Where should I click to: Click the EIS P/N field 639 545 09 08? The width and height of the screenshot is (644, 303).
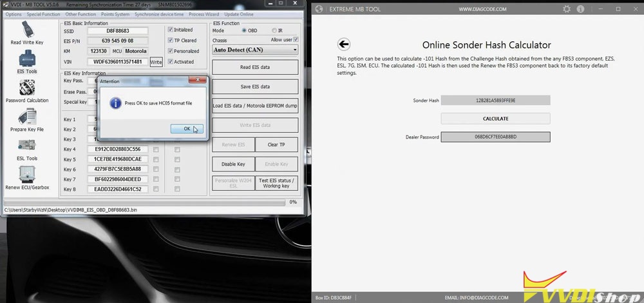117,41
